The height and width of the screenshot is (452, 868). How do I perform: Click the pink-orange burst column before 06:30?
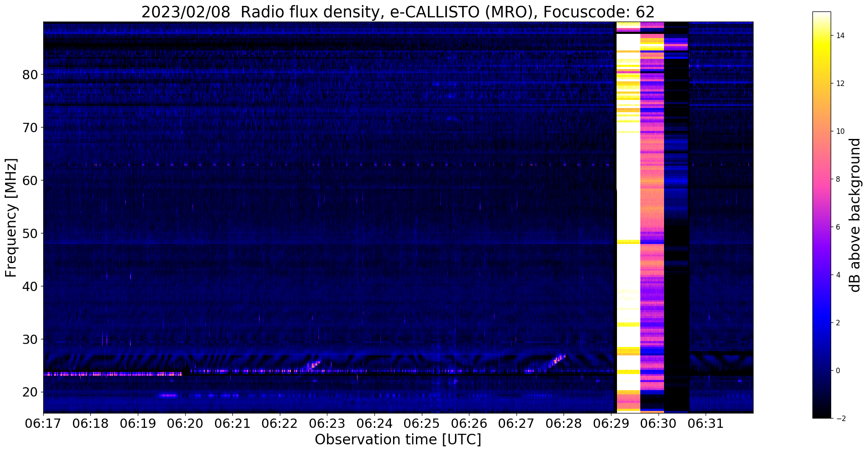click(x=652, y=217)
